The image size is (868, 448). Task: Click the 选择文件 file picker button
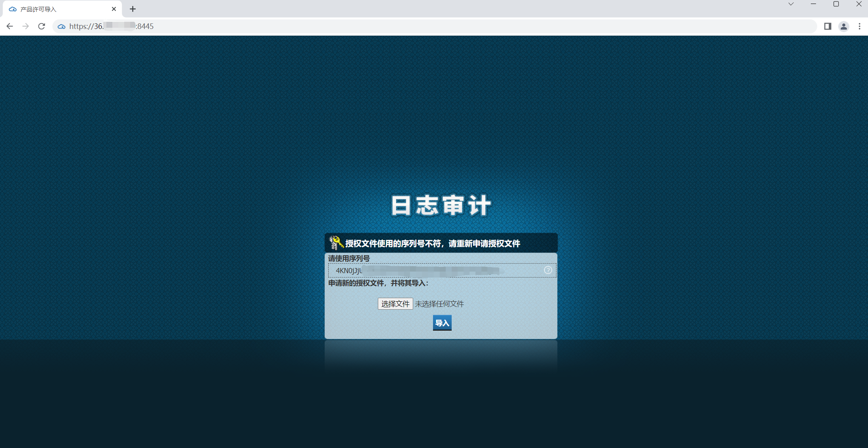tap(395, 304)
